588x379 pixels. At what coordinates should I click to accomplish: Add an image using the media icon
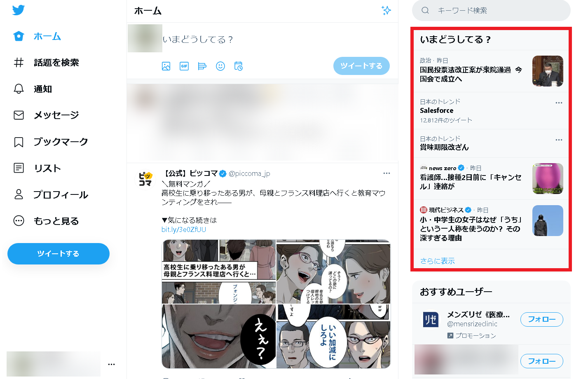click(166, 66)
